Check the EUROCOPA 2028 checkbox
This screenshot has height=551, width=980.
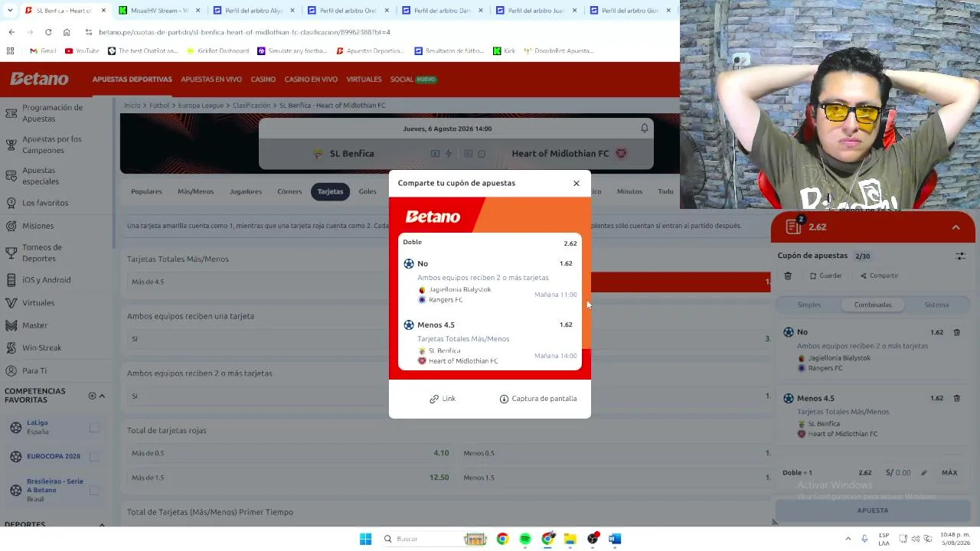click(94, 456)
